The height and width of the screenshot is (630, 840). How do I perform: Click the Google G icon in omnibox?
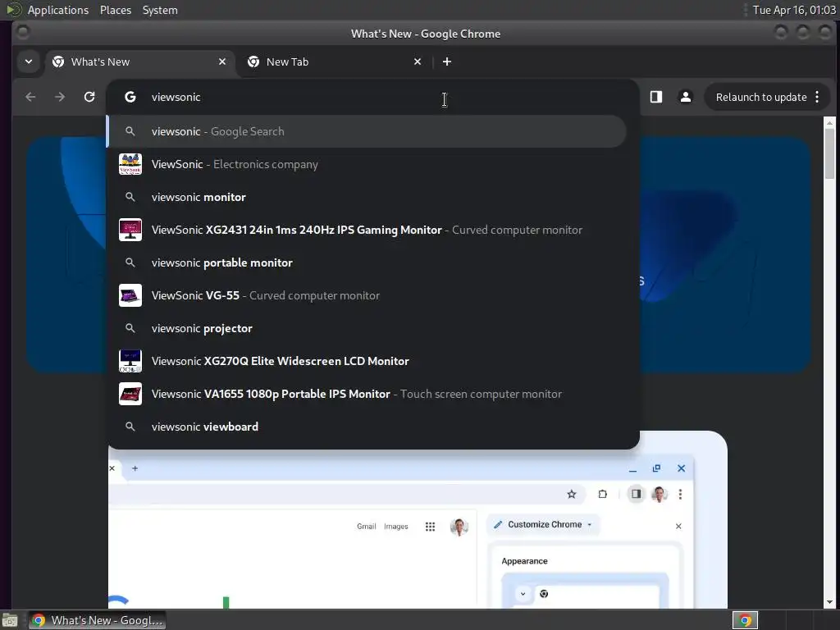point(130,97)
